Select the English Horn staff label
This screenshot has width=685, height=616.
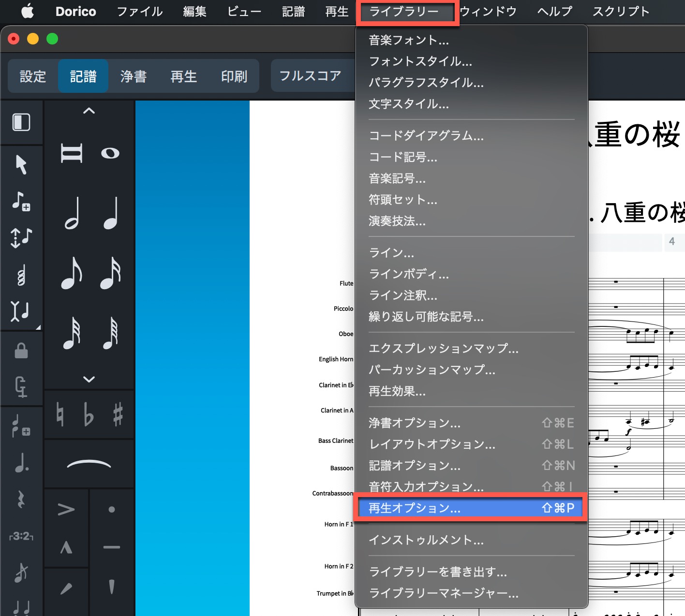336,359
